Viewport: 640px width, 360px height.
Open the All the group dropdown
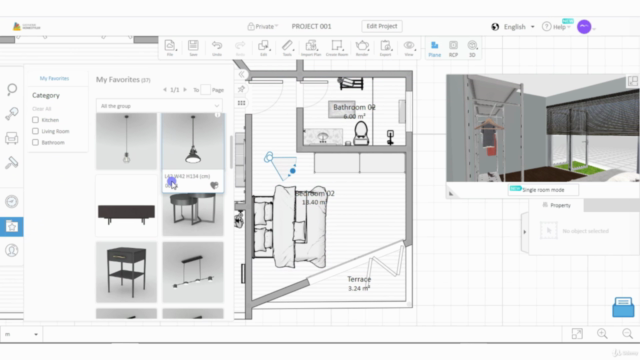159,106
